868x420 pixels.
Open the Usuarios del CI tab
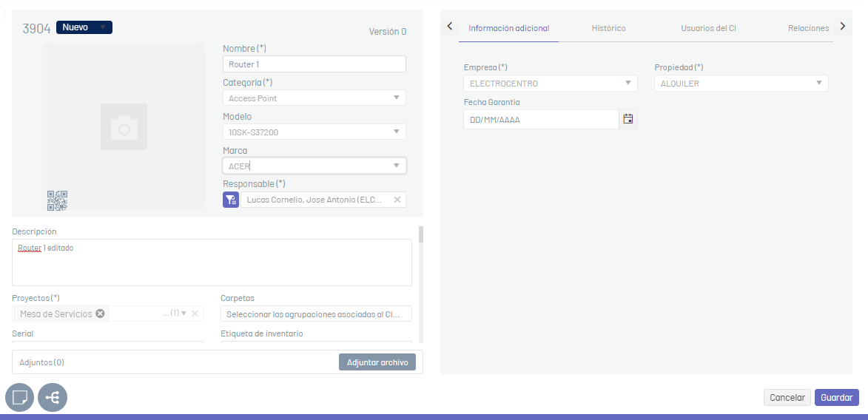point(708,28)
